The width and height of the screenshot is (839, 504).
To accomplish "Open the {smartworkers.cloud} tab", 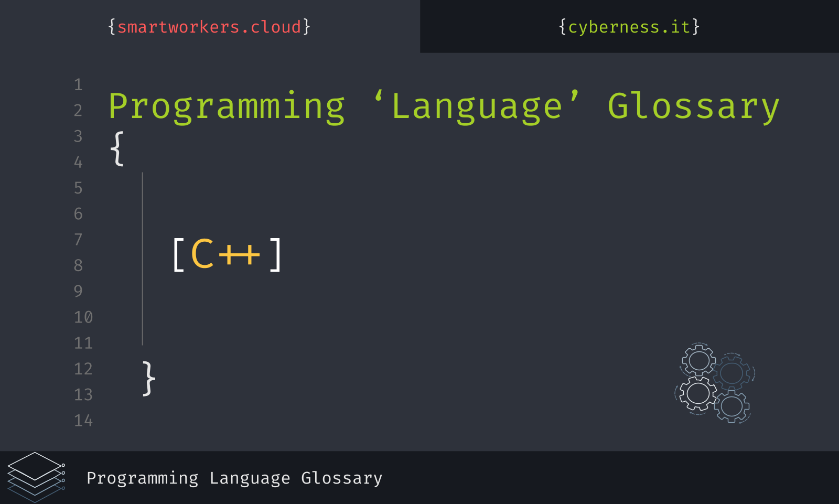I will point(209,26).
